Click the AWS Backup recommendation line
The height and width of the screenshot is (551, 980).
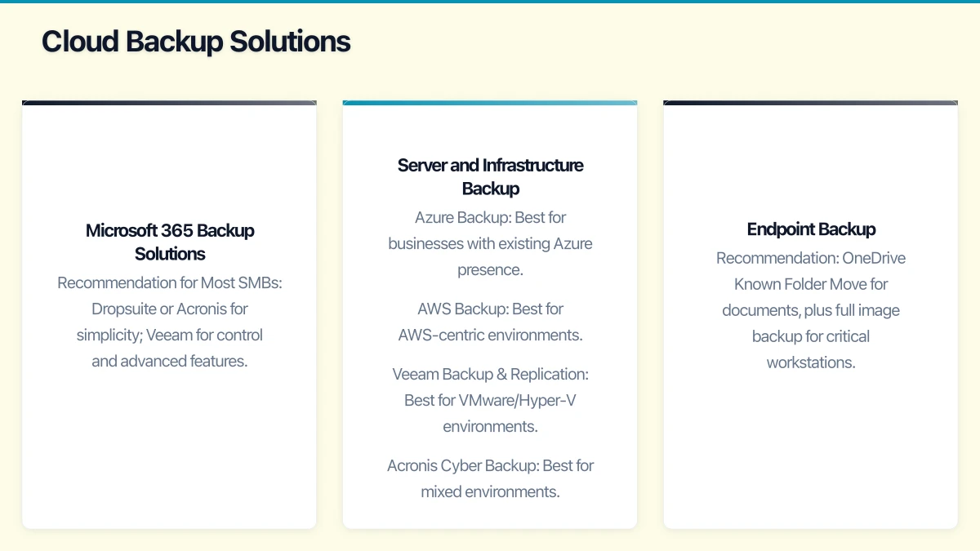point(490,322)
